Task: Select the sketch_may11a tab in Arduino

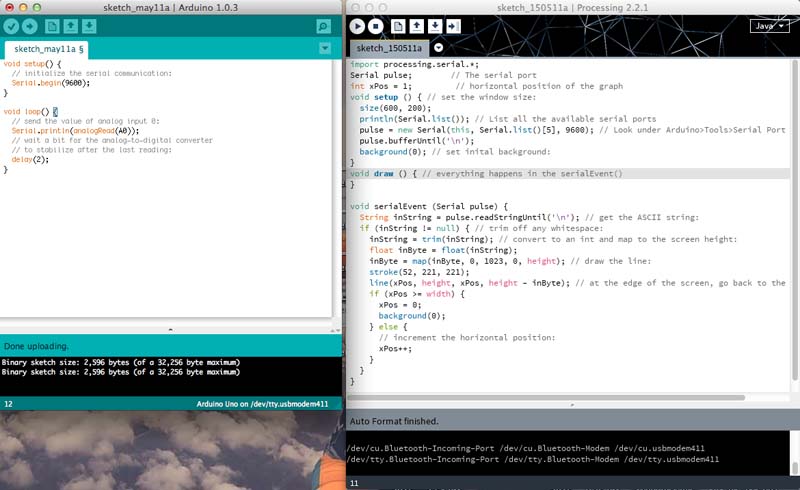Action: (x=46, y=49)
